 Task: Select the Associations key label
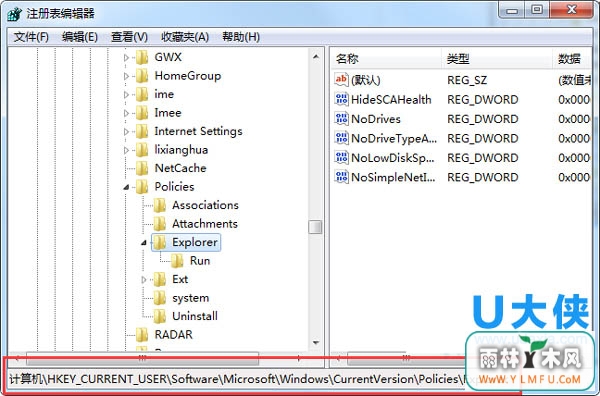point(205,205)
